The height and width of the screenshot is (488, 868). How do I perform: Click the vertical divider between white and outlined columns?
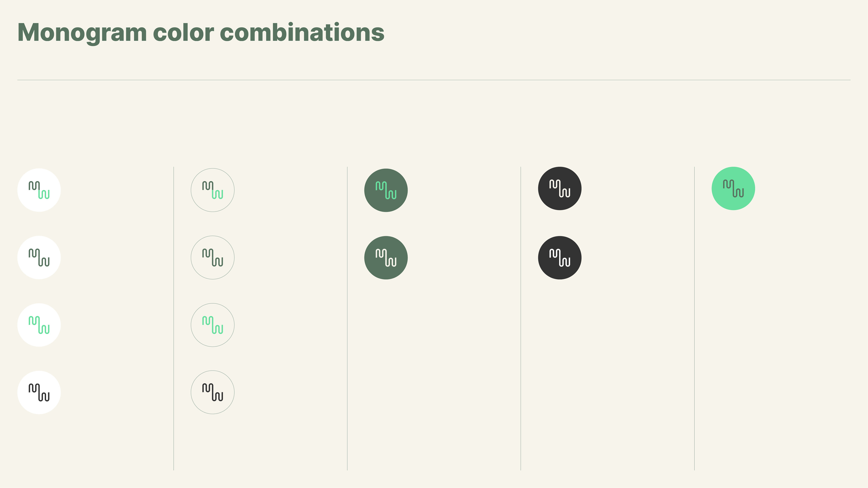point(174,318)
